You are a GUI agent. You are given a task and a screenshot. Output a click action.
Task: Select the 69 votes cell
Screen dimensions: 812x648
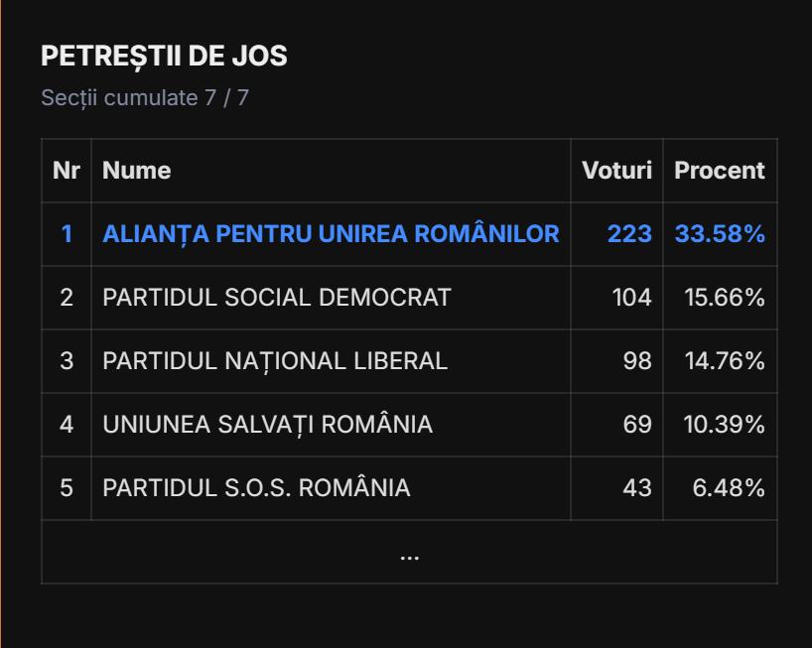coord(637,425)
